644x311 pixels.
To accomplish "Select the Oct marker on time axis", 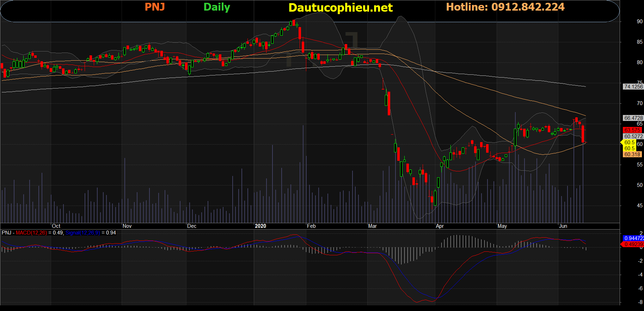I will pos(56,226).
